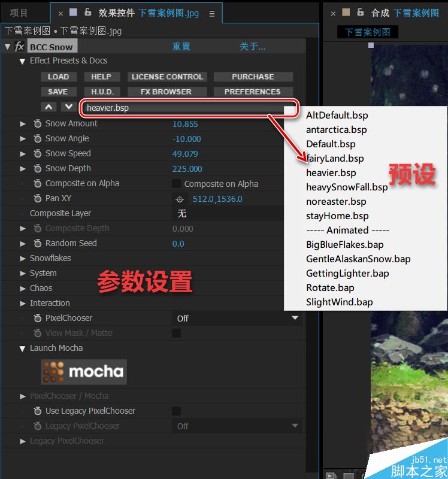Click the stopwatch icon for Snow Angle
The image size is (448, 479).
coord(38,138)
